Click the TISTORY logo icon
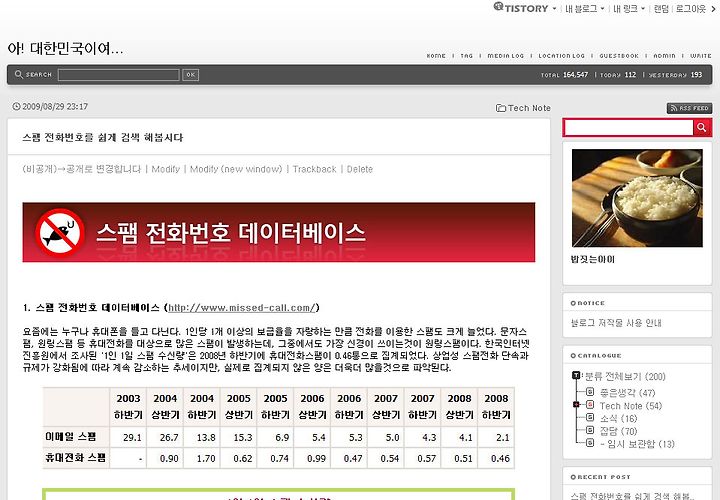 499,6
